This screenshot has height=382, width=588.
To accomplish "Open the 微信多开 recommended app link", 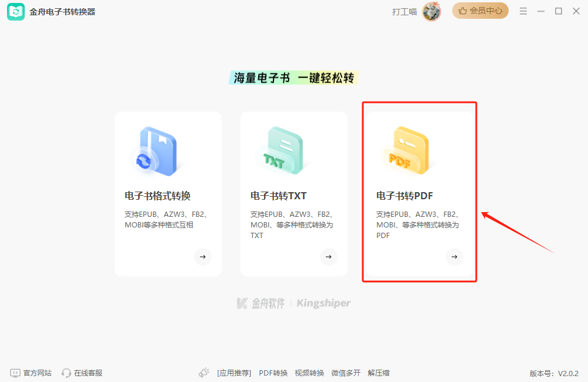I will point(346,373).
